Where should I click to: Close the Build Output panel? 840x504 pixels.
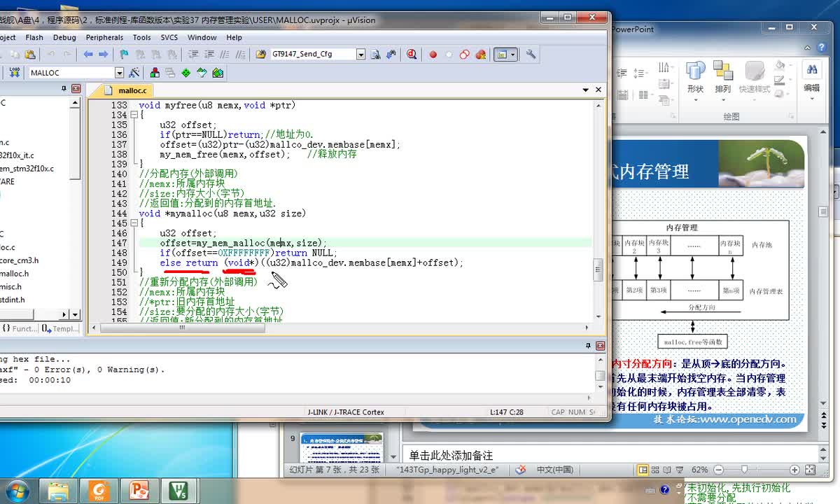(600, 345)
